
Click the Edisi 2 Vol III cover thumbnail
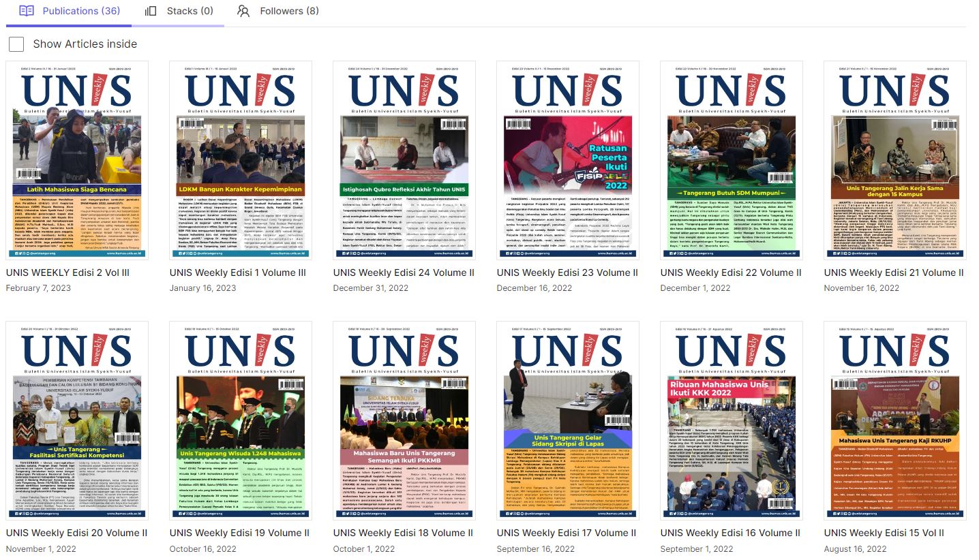pos(76,159)
